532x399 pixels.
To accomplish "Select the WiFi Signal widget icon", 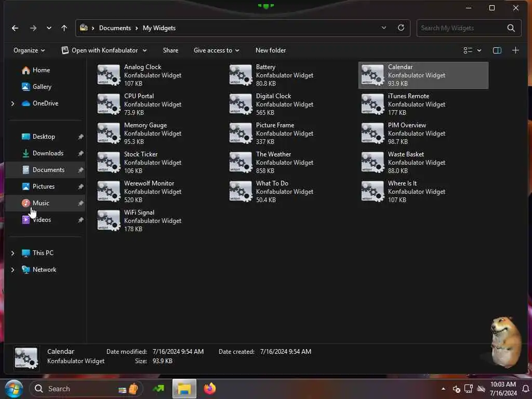I will click(x=109, y=221).
